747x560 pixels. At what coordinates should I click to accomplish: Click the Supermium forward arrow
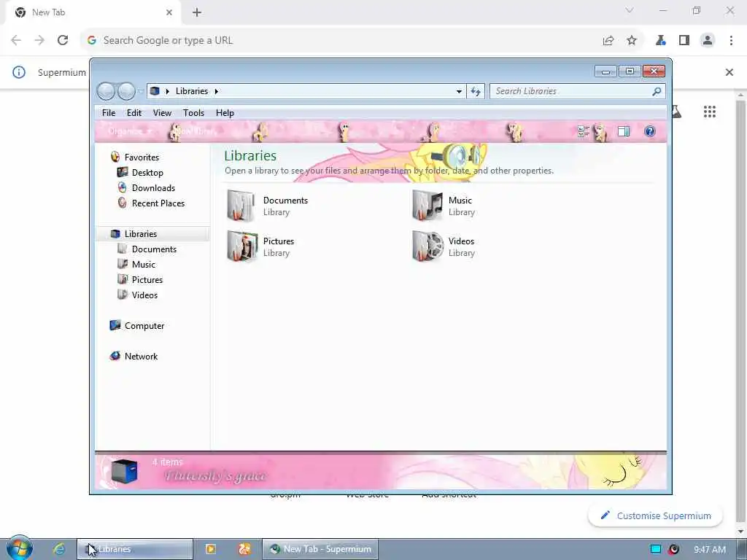39,40
